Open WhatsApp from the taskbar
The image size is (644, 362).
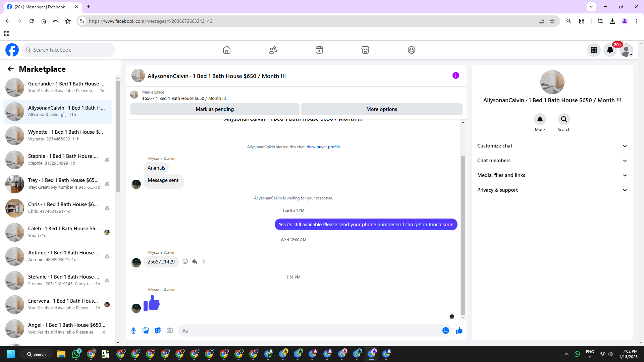(x=76, y=354)
